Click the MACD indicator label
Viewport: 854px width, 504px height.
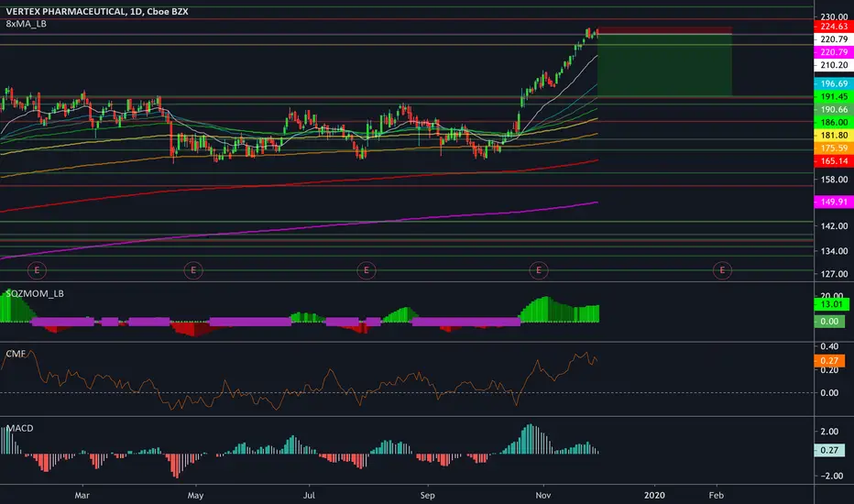pyautogui.click(x=19, y=428)
